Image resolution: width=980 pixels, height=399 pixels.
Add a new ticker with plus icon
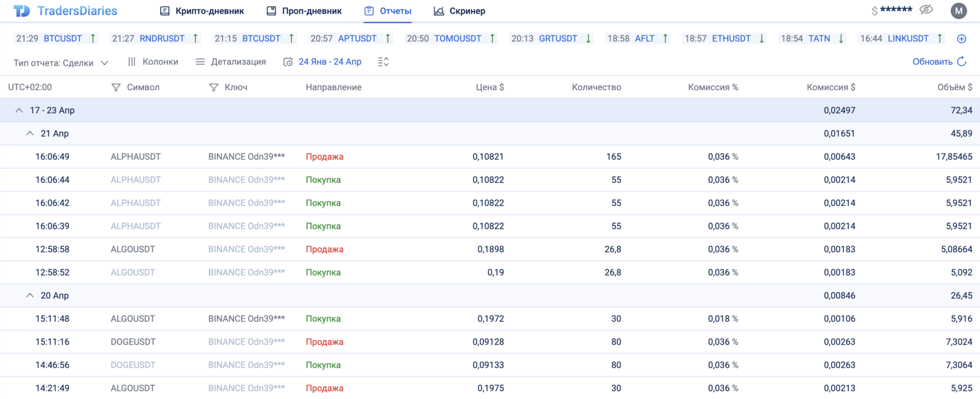point(961,38)
